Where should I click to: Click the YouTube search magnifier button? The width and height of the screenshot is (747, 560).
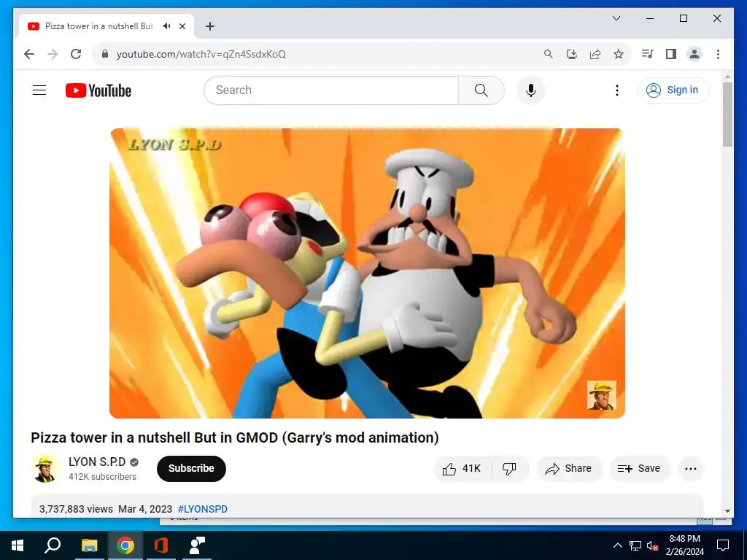pos(481,90)
